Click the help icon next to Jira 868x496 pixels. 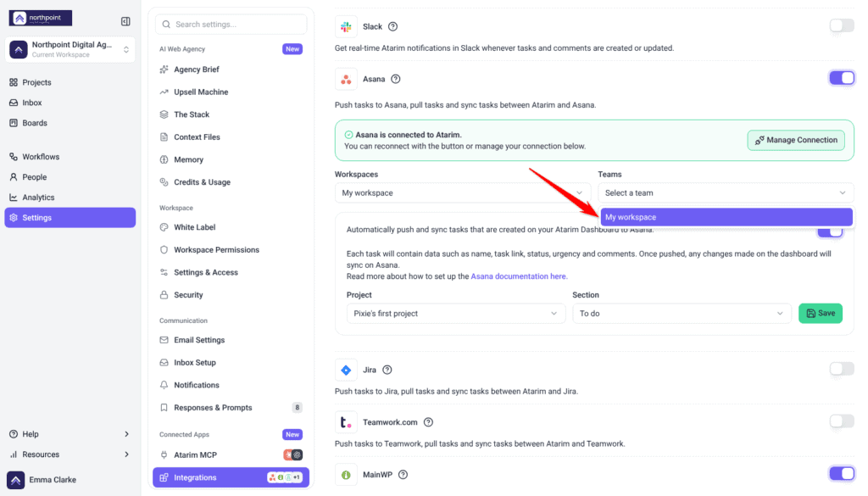click(x=387, y=370)
